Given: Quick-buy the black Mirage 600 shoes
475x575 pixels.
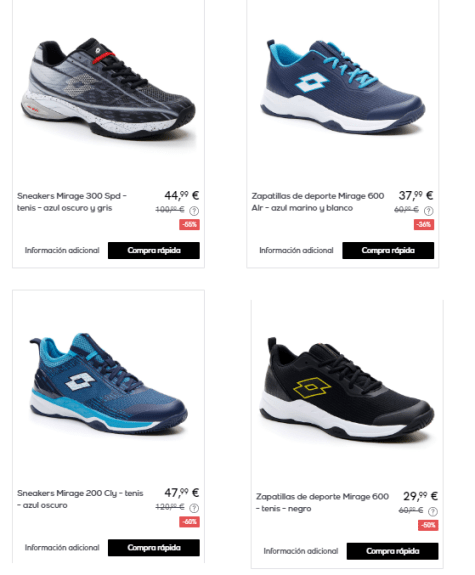Looking at the screenshot, I should (x=392, y=551).
